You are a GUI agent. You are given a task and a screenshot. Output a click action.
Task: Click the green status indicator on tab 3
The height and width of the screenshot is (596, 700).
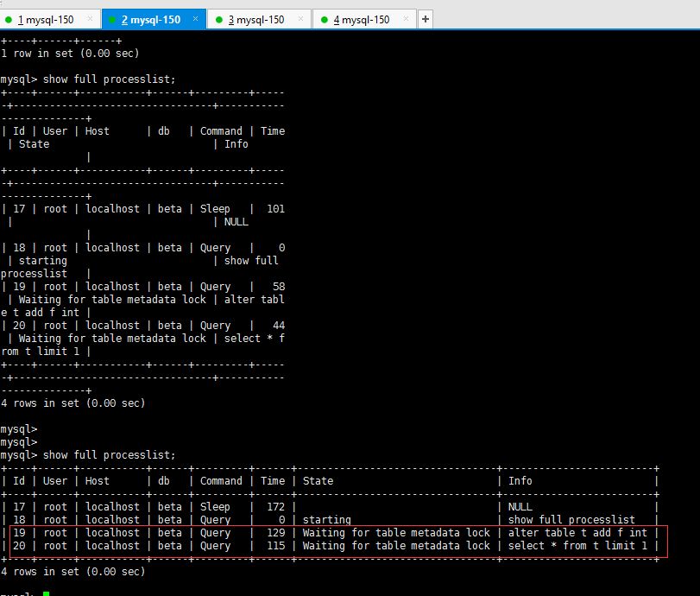click(218, 20)
